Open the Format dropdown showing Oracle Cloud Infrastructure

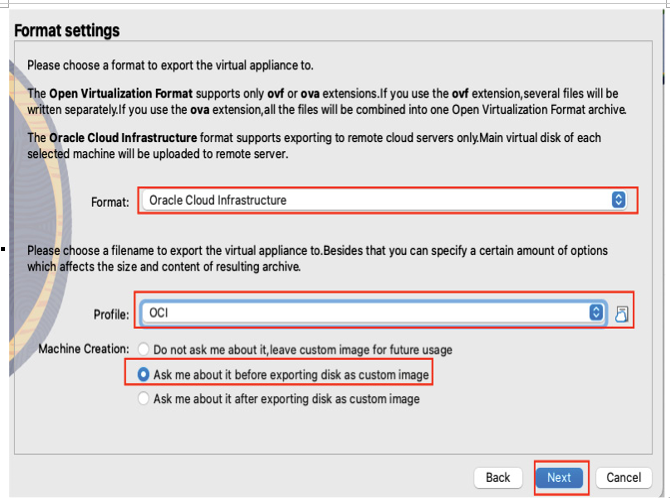[x=385, y=200]
